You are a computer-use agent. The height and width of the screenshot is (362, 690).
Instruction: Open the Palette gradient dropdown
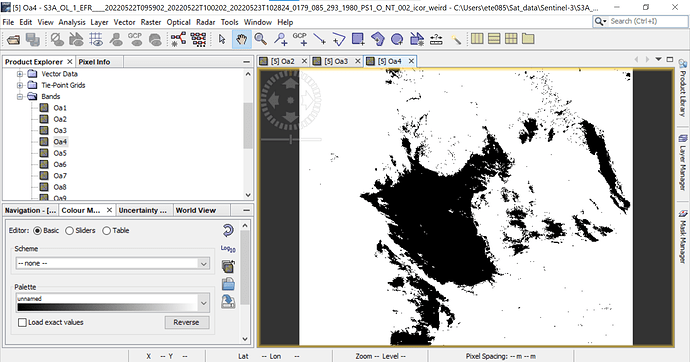pos(203,303)
